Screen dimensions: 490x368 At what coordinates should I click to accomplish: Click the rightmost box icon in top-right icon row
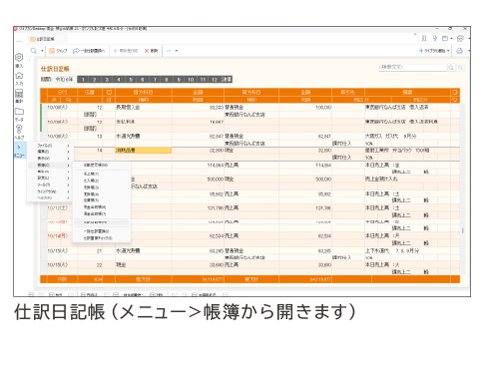460,39
